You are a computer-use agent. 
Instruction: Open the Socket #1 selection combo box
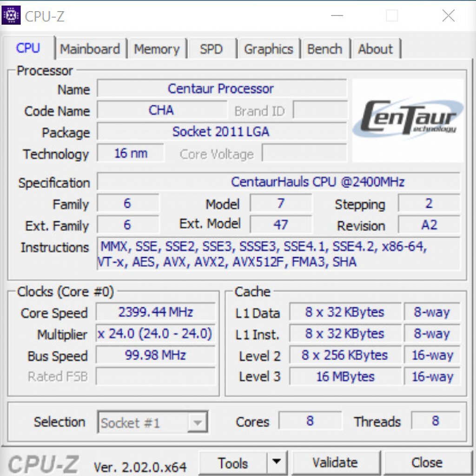[152, 422]
